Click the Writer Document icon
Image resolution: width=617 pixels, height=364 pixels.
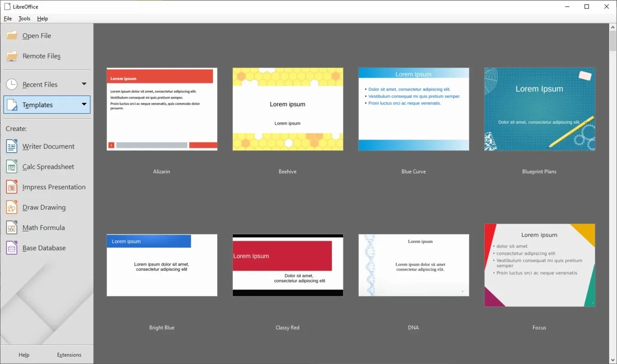coord(12,147)
